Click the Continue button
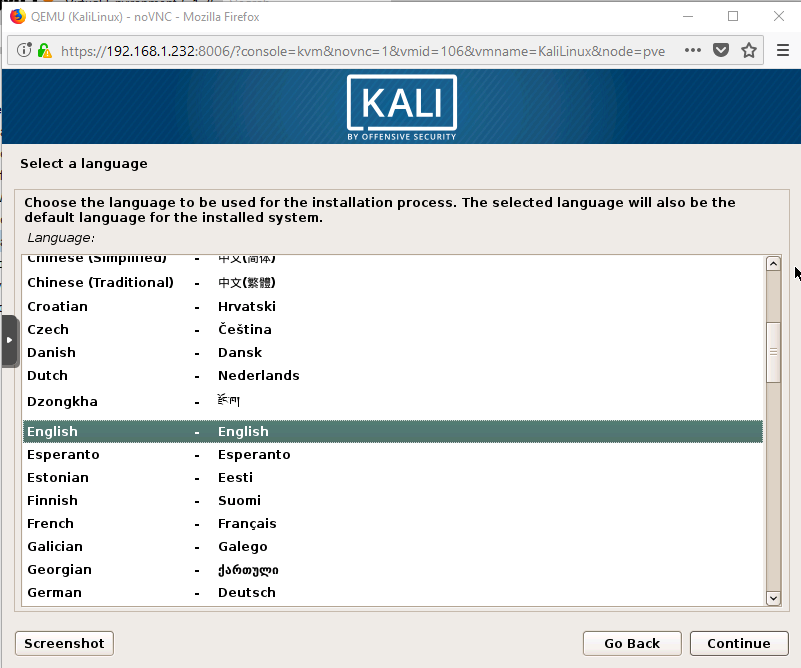 point(739,643)
